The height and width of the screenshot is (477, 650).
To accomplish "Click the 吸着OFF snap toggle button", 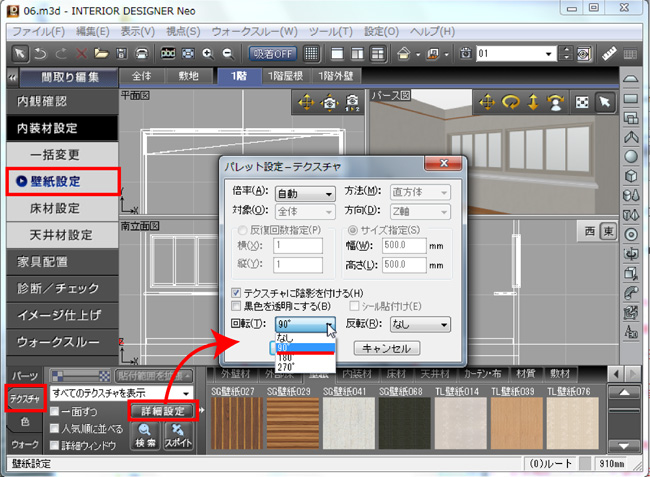I will tap(271, 52).
